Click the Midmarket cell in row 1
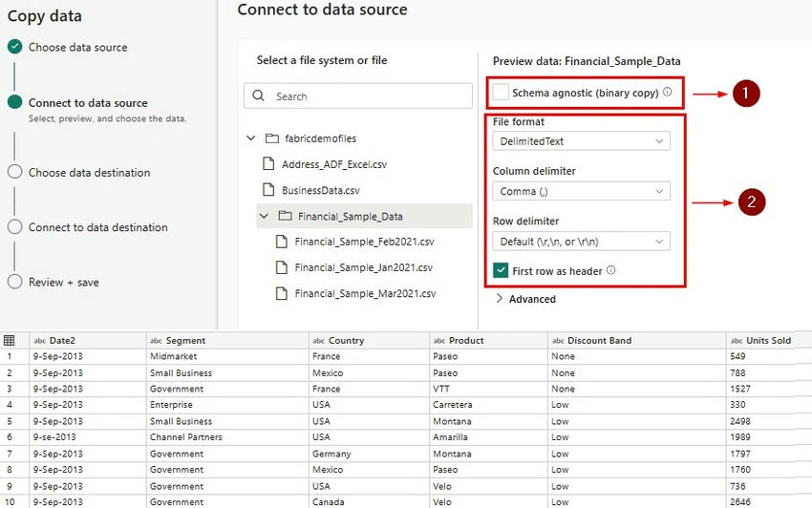 [227, 356]
